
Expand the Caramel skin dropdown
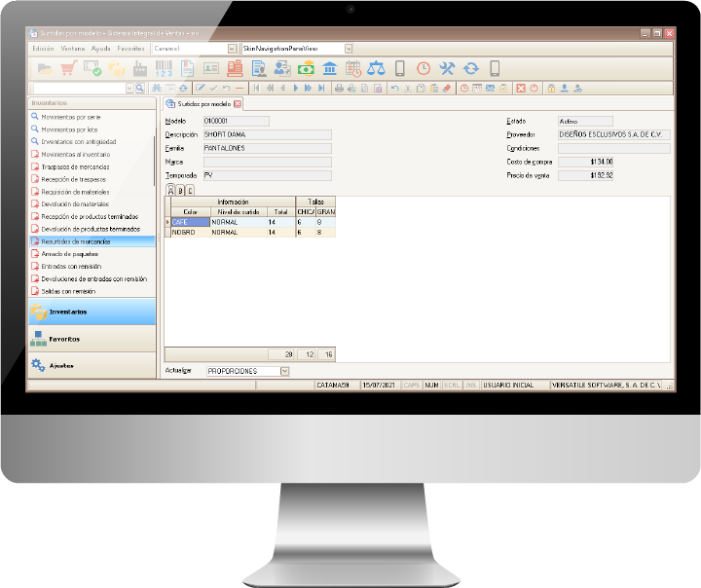232,49
